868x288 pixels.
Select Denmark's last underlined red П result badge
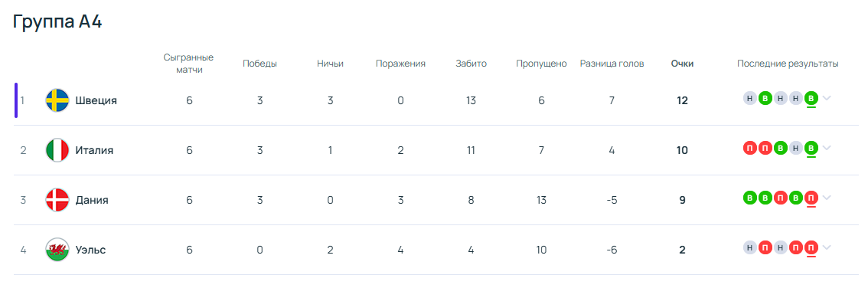(811, 198)
